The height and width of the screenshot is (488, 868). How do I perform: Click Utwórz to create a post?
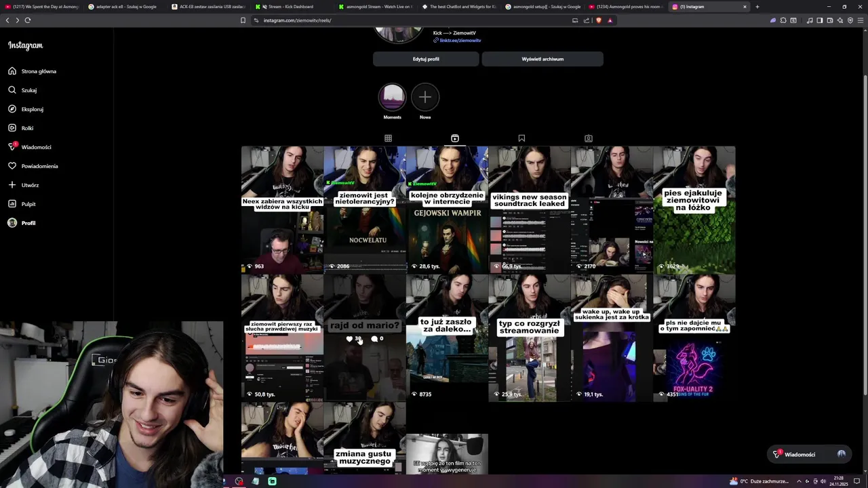pyautogui.click(x=24, y=185)
